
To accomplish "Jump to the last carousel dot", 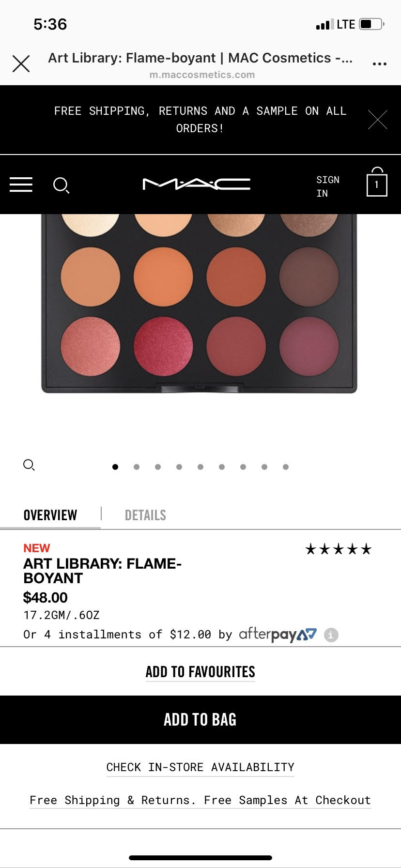I will (286, 467).
